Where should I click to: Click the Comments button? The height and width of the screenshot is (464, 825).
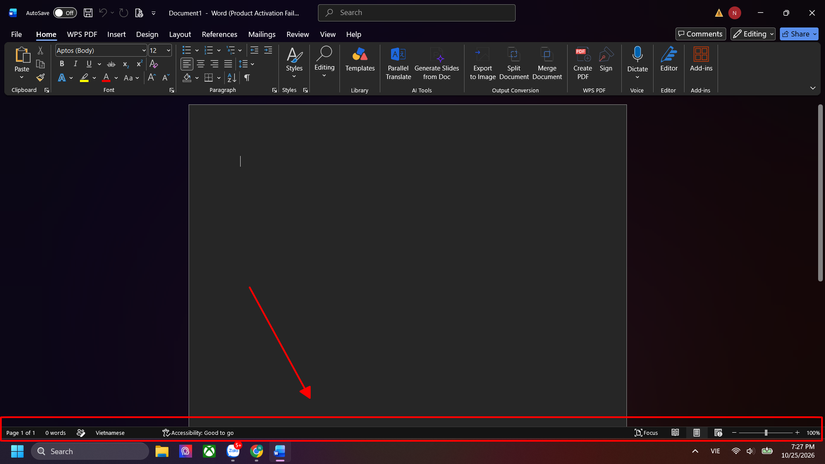click(x=700, y=34)
